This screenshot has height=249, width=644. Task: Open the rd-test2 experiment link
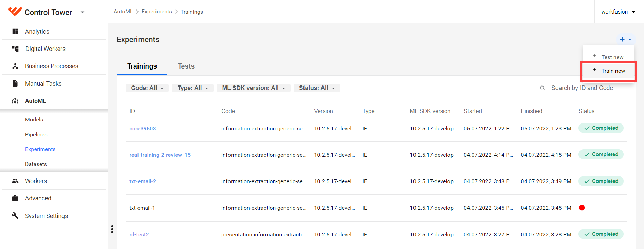click(139, 235)
